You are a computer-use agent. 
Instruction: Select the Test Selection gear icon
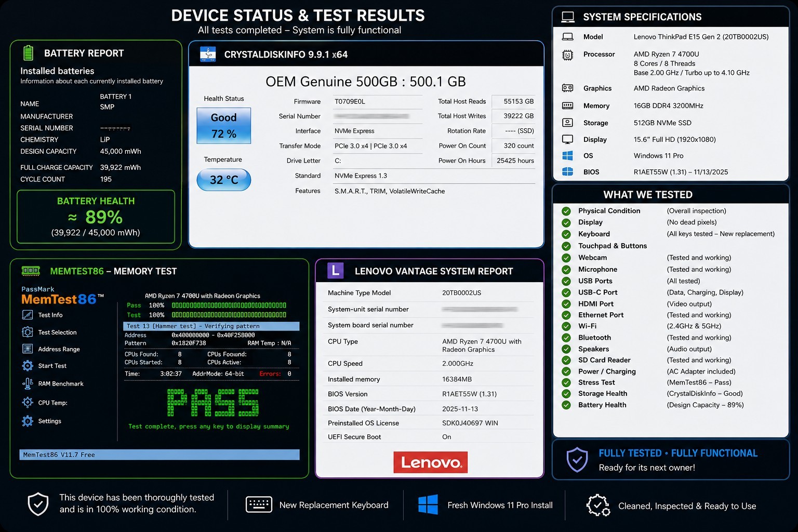coord(28,332)
